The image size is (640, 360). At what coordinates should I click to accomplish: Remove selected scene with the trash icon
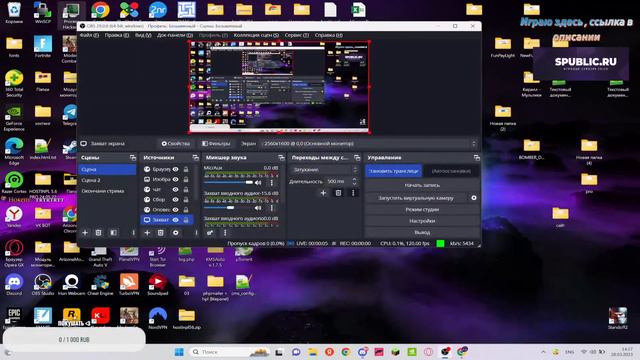[98, 233]
